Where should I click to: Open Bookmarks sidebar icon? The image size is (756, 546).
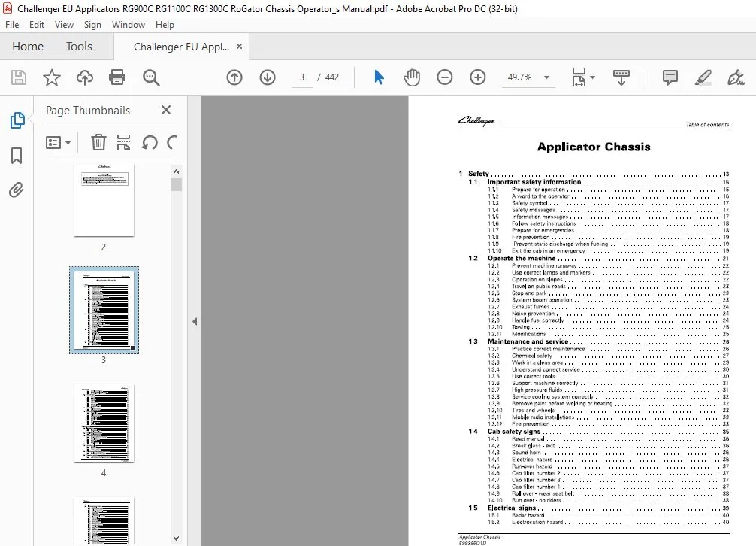pyautogui.click(x=17, y=156)
